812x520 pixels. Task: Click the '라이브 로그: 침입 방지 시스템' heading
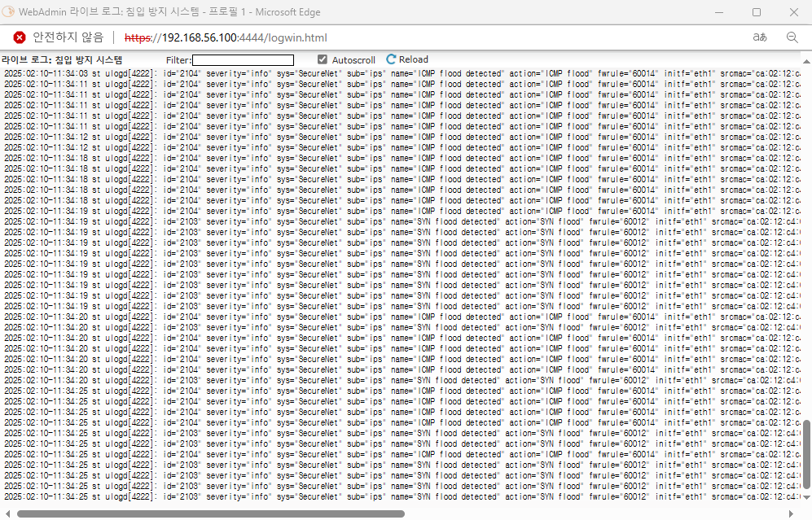(62, 60)
